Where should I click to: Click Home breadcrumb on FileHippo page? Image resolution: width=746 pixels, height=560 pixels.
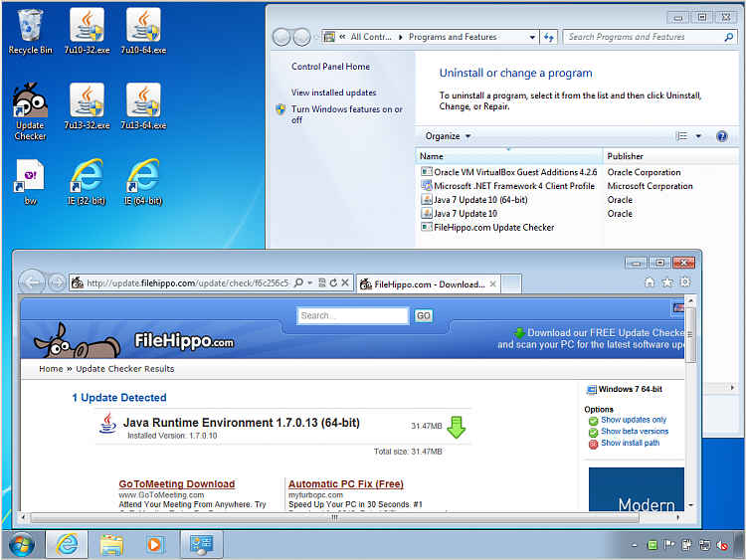pyautogui.click(x=51, y=369)
